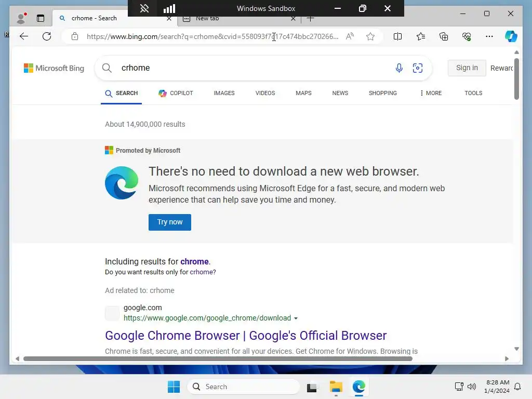Open Browser essentials heart icon
The height and width of the screenshot is (399, 532).
coord(467,36)
